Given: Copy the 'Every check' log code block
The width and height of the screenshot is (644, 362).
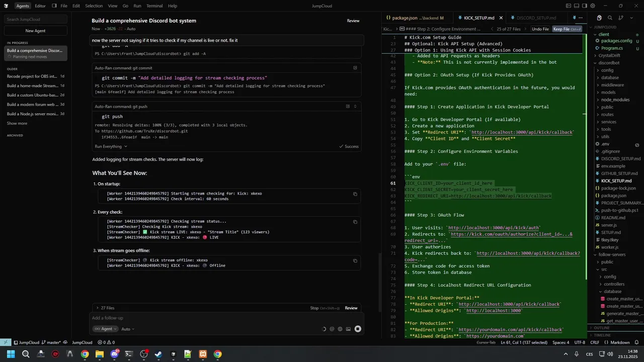Looking at the screenshot, I should (x=355, y=222).
